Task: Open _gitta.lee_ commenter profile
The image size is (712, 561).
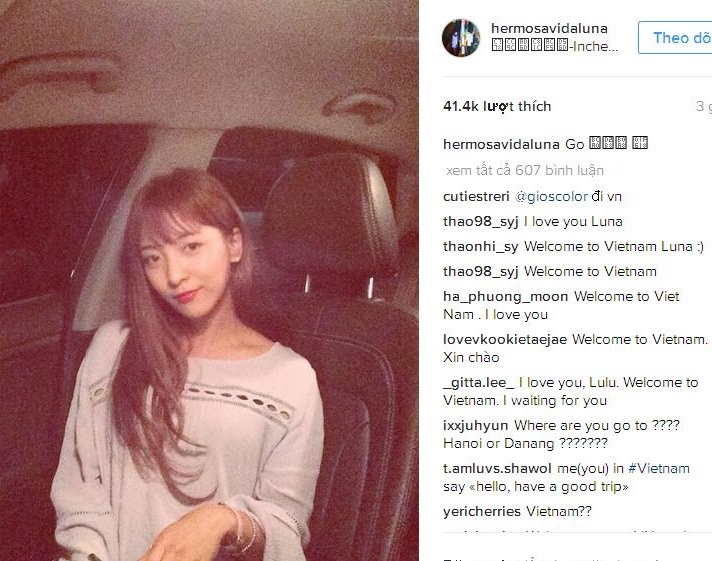Action: pyautogui.click(x=479, y=382)
